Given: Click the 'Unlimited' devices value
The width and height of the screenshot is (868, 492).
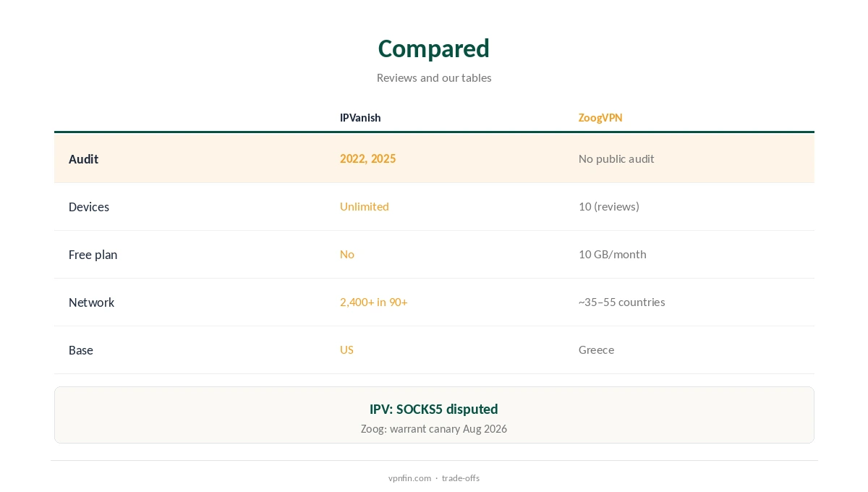Looking at the screenshot, I should point(365,206).
